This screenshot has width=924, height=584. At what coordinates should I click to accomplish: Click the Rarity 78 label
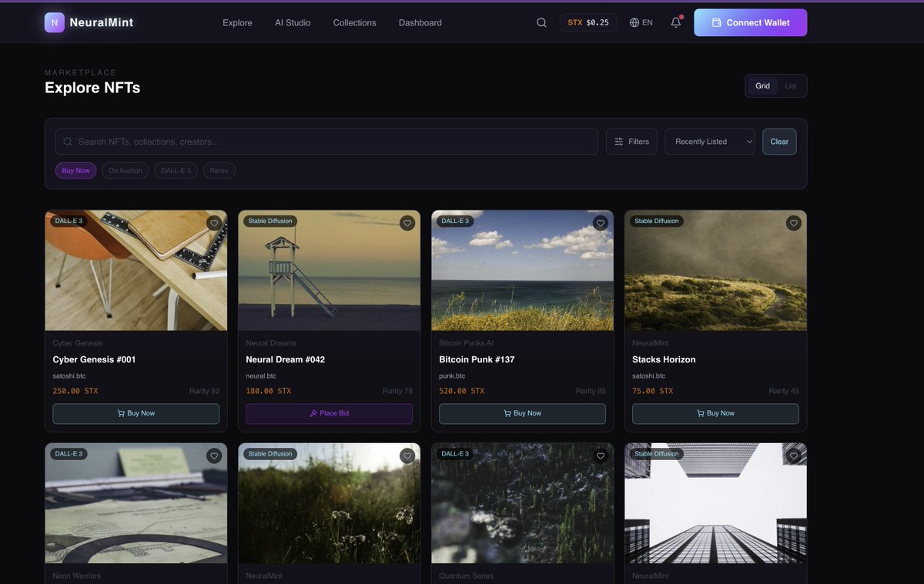click(x=397, y=391)
